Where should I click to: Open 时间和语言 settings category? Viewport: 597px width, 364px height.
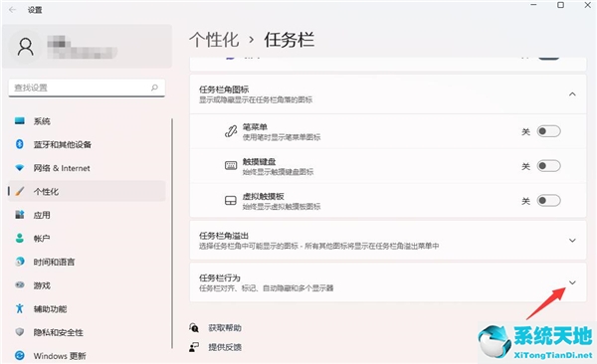[87, 262]
